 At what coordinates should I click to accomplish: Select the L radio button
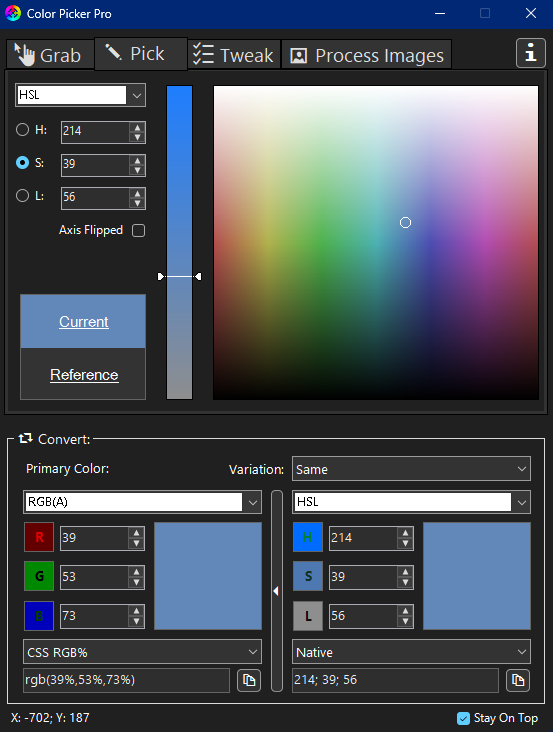point(22,196)
